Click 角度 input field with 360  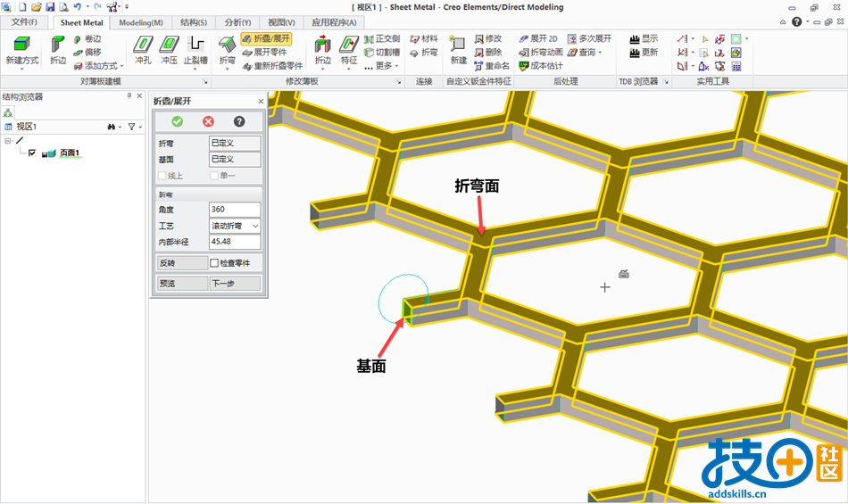[235, 209]
